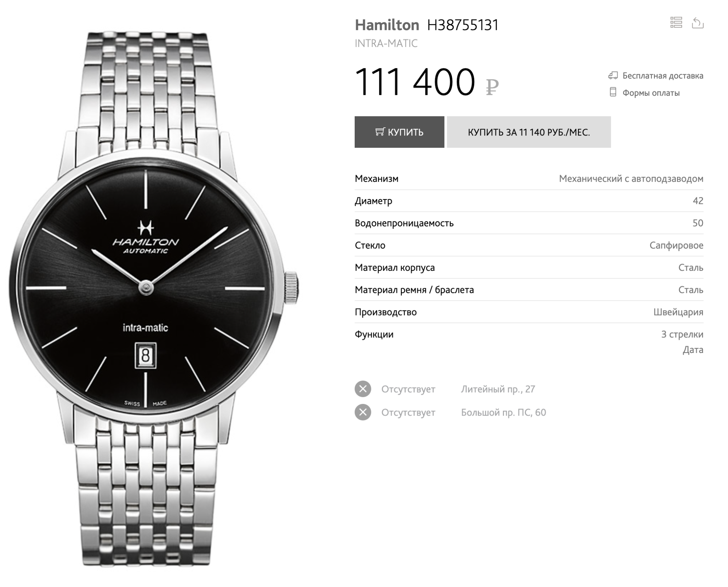728x587 pixels.
Task: Click the share arrow icon at top right
Action: [x=697, y=23]
